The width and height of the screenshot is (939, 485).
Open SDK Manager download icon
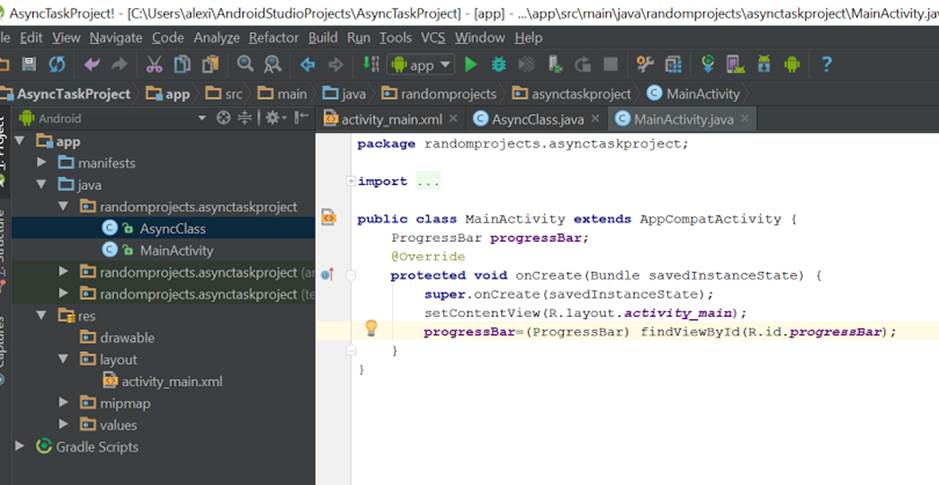(x=764, y=64)
